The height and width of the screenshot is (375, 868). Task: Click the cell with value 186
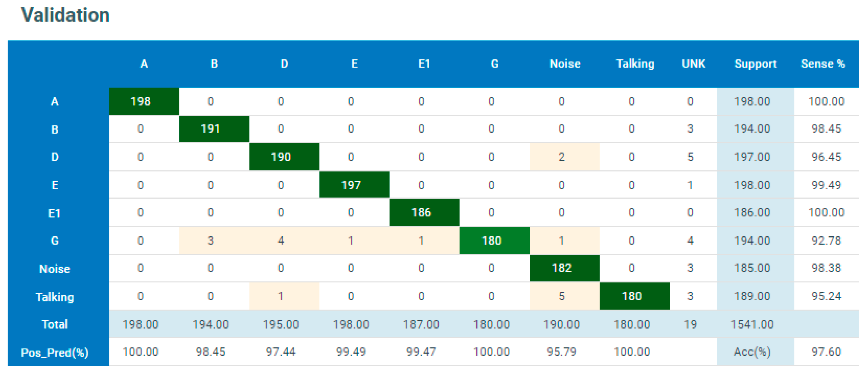coord(424,212)
